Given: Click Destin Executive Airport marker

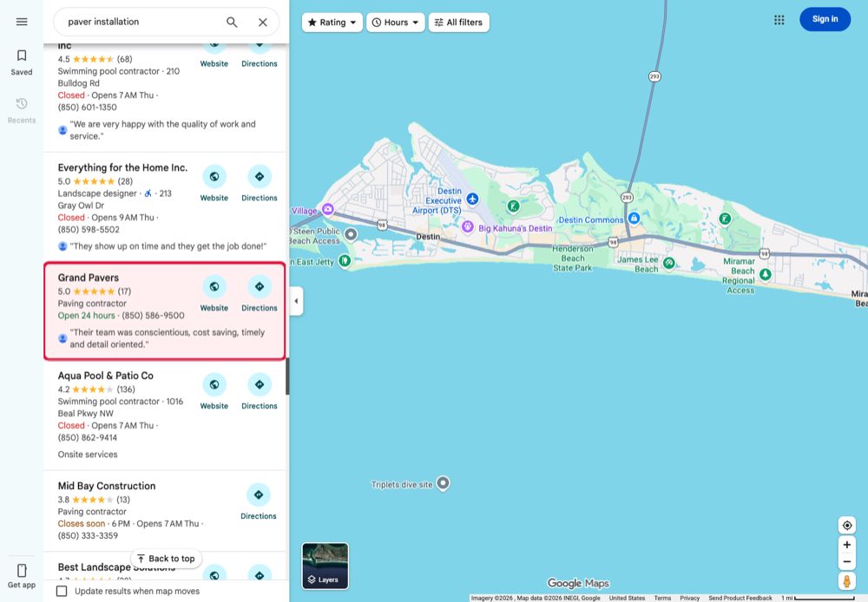Looking at the screenshot, I should 472,199.
